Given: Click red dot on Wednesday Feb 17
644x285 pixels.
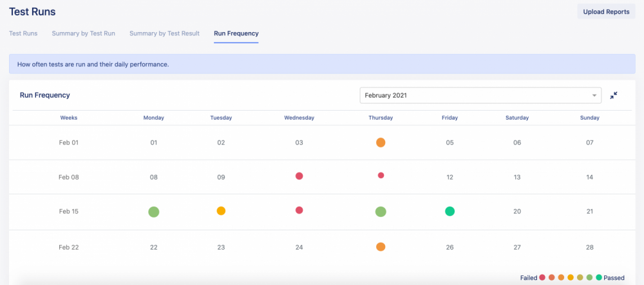Looking at the screenshot, I should (x=299, y=210).
